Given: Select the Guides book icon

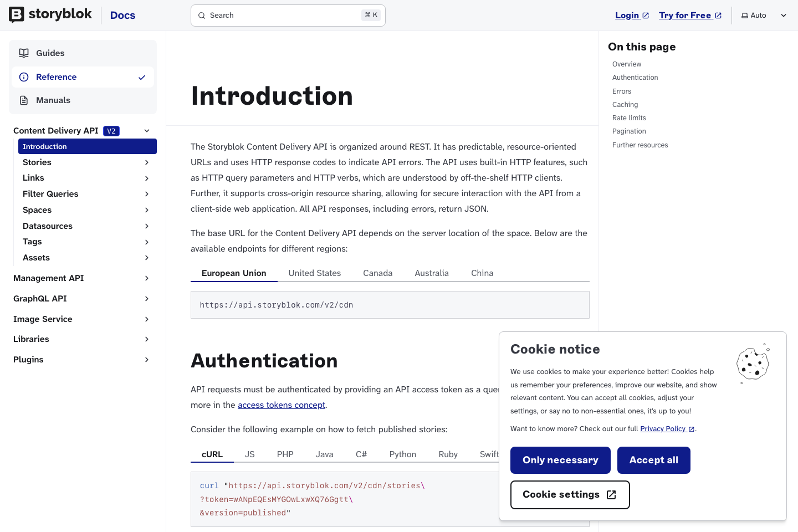Looking at the screenshot, I should tap(24, 53).
